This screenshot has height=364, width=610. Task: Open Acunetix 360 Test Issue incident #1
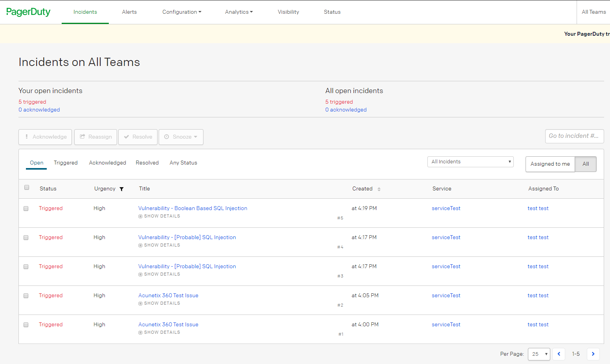(x=168, y=325)
